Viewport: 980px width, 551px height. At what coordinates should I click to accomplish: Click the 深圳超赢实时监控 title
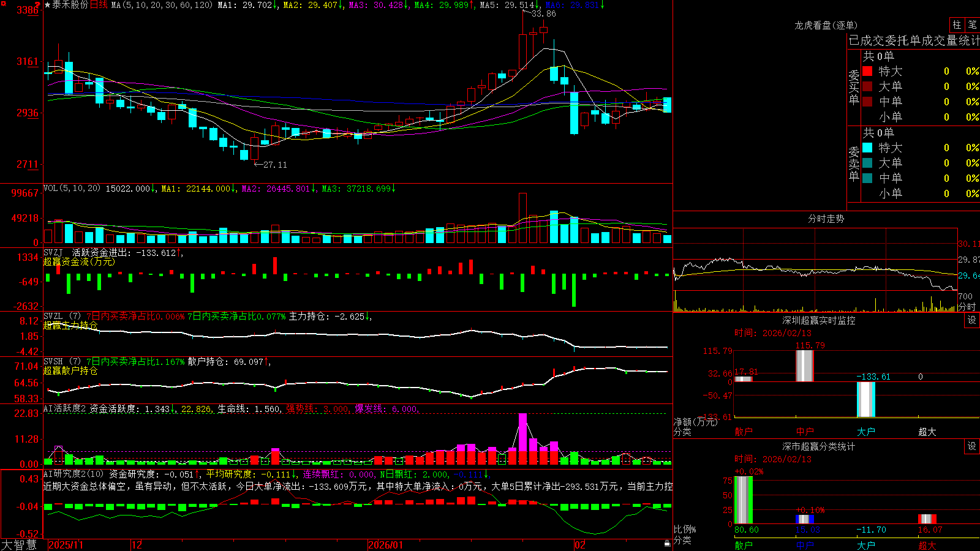click(x=818, y=320)
